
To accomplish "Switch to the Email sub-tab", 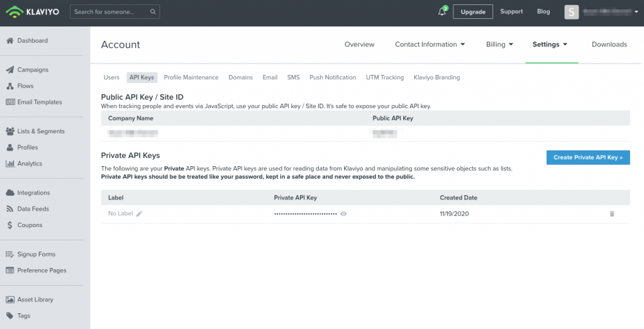I will click(x=270, y=77).
